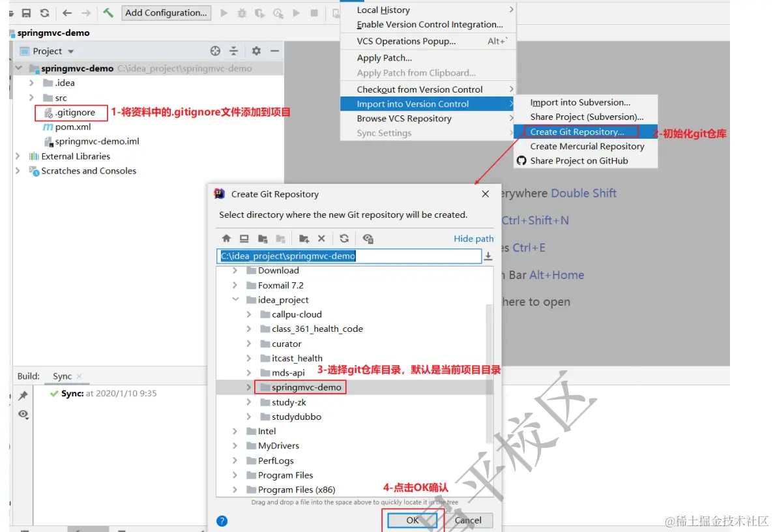The height and width of the screenshot is (532, 773).
Task: Choose VCS Operations Popup menu item
Action: click(x=428, y=42)
